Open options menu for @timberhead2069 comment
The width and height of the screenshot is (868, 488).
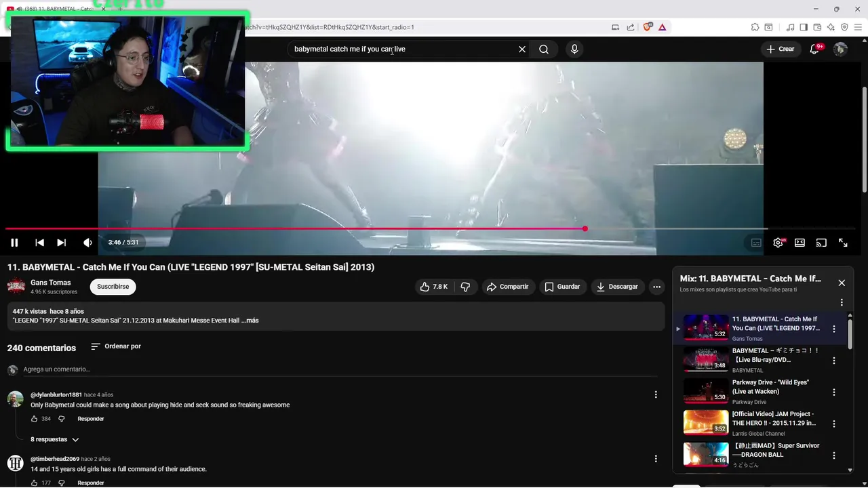point(656,459)
